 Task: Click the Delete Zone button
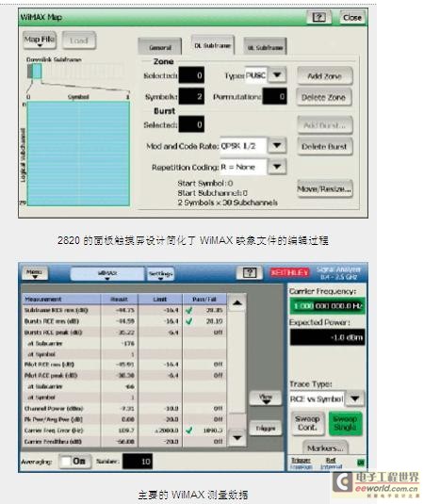tap(324, 97)
